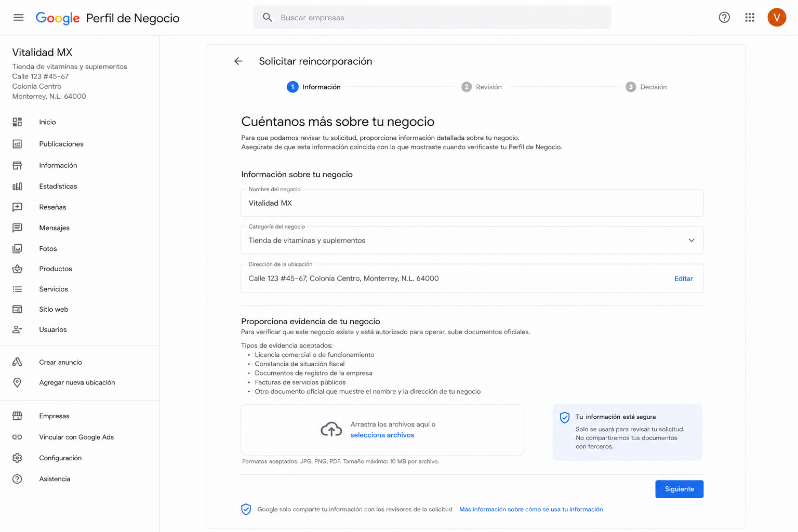Click the Vincular link chain icon
The width and height of the screenshot is (798, 532).
coord(17,437)
